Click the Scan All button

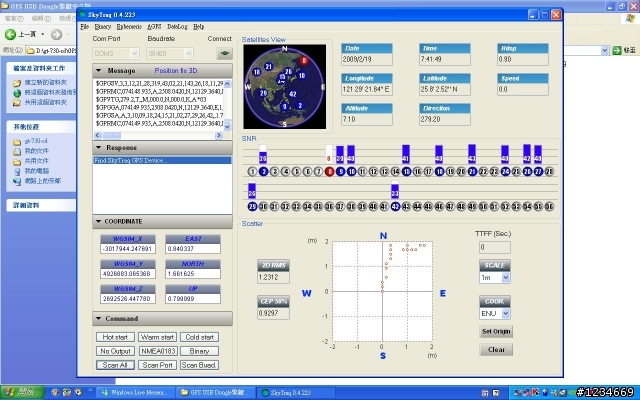click(115, 365)
